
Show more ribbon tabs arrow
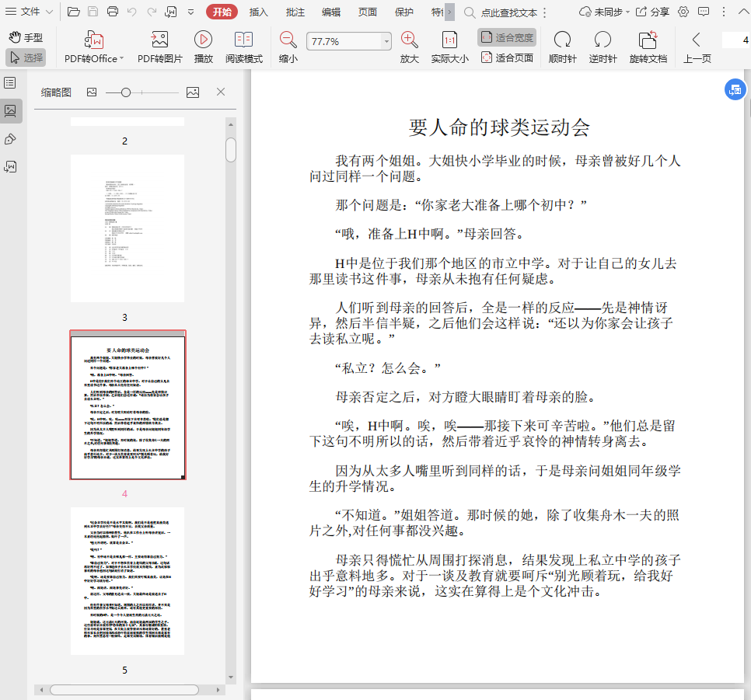(449, 12)
